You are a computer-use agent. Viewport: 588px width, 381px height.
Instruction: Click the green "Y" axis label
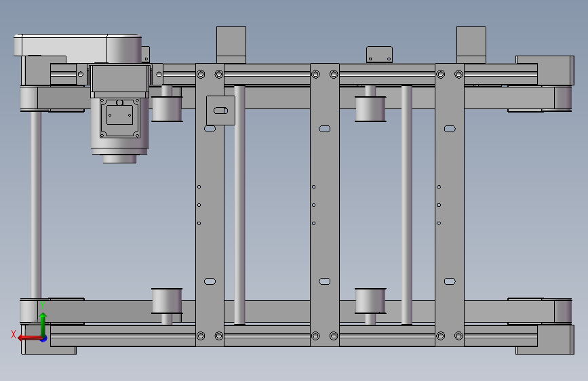[43, 305]
